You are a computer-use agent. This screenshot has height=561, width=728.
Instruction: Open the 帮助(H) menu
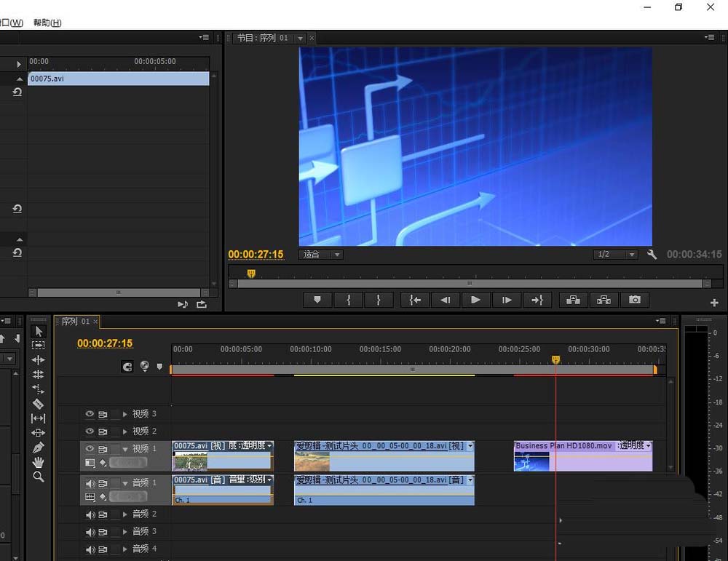click(47, 23)
